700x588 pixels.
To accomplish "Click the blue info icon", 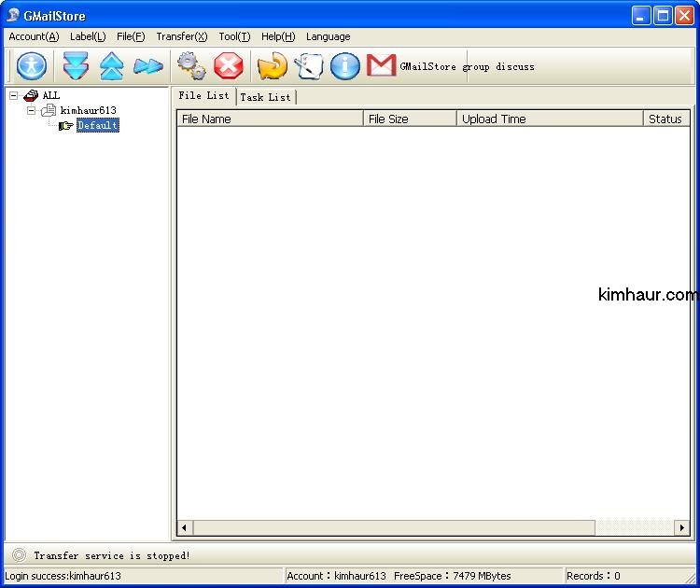I will (x=344, y=66).
